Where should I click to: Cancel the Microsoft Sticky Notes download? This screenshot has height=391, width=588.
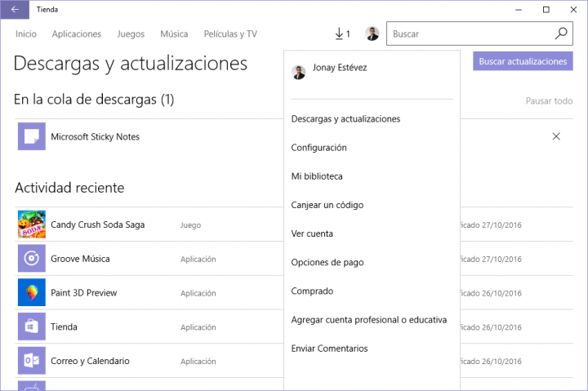click(x=556, y=136)
